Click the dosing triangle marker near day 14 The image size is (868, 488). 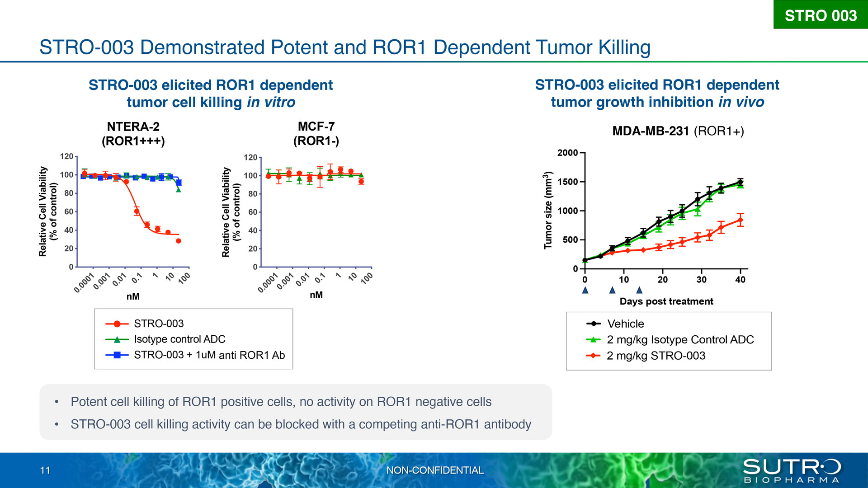click(x=639, y=290)
